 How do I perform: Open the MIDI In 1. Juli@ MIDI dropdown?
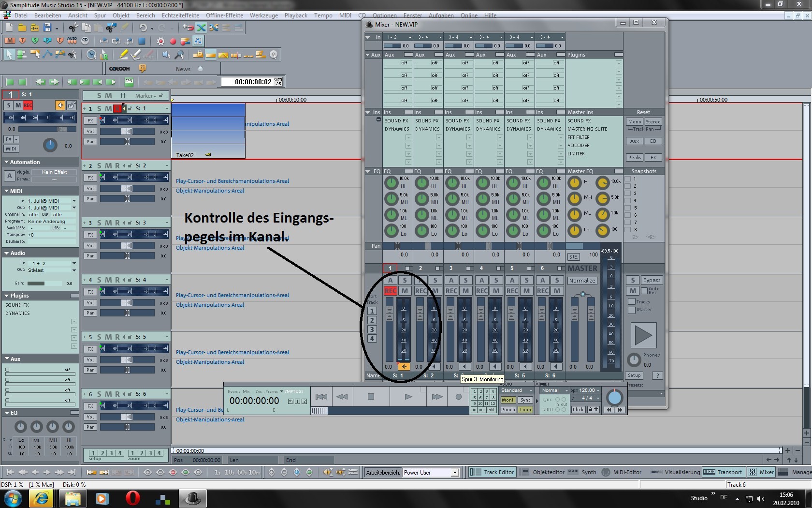(x=52, y=201)
